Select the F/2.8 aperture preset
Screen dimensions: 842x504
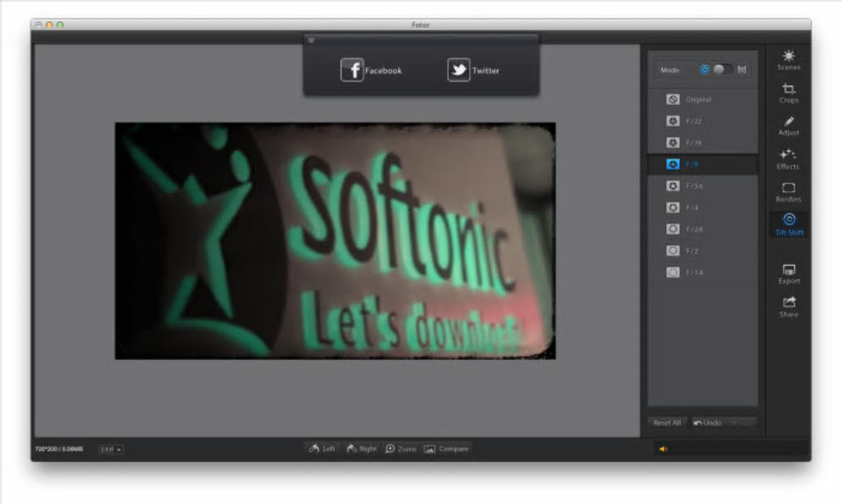[702, 228]
